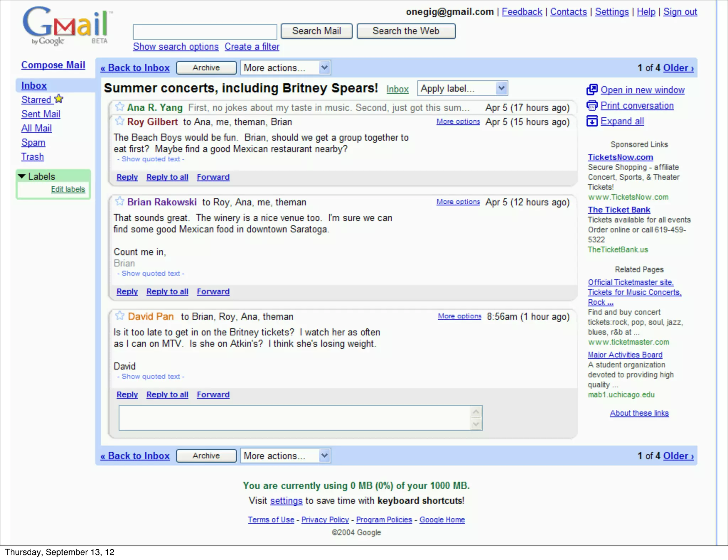Toggle the star on Brian Rakowski's message
This screenshot has height=560, width=728.
point(120,201)
